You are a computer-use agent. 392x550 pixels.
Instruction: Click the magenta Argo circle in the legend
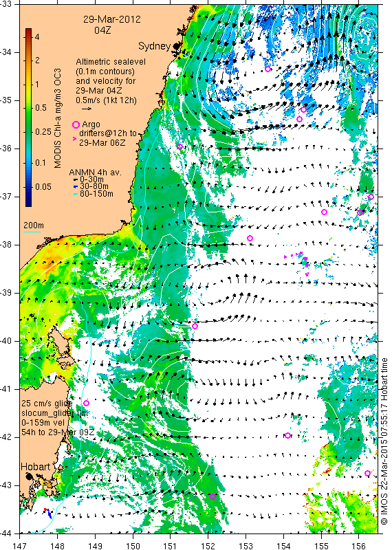(76, 124)
